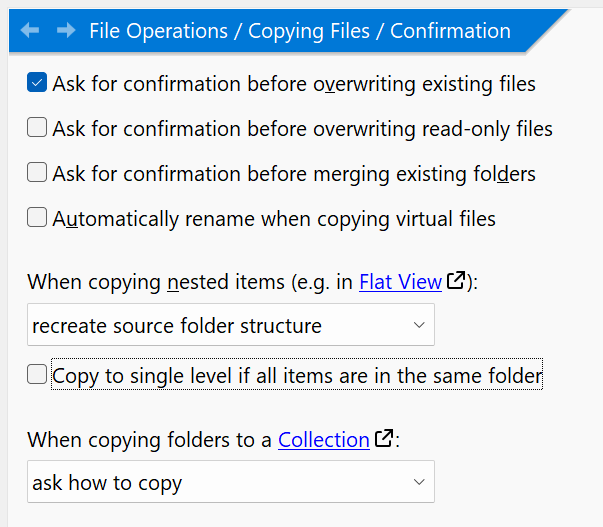
Task: Go back using the left arrow icon
Action: [x=30, y=30]
